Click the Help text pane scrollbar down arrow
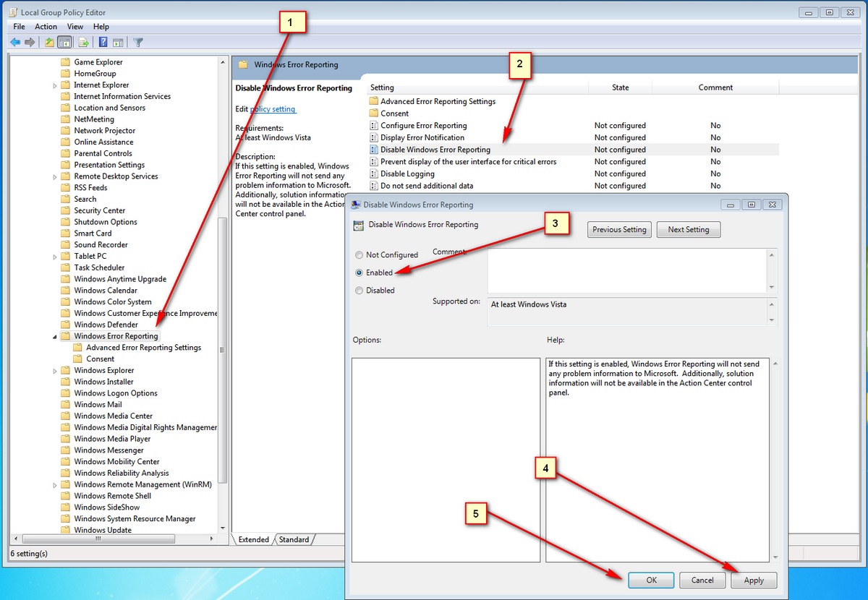This screenshot has height=600, width=868. coord(775,557)
